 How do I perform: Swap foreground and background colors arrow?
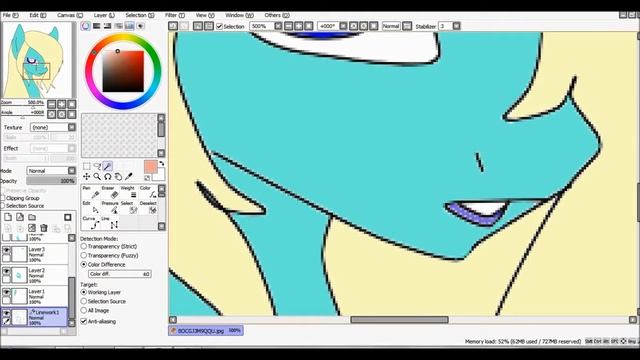[162, 164]
